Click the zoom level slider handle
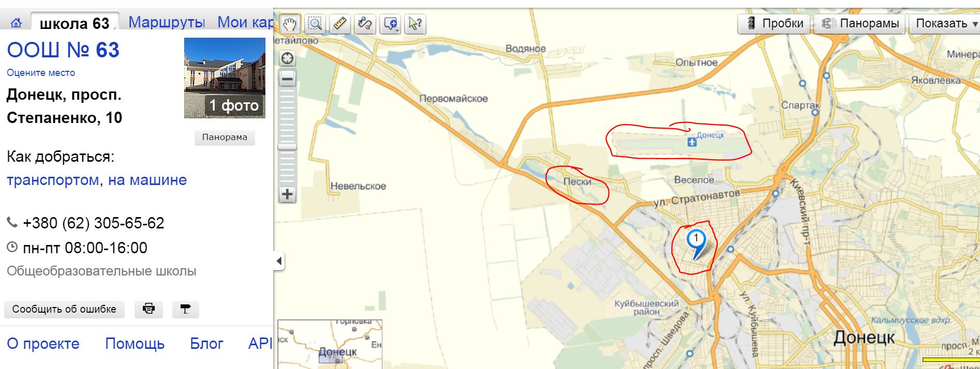Image resolution: width=980 pixels, height=369 pixels. [287, 147]
